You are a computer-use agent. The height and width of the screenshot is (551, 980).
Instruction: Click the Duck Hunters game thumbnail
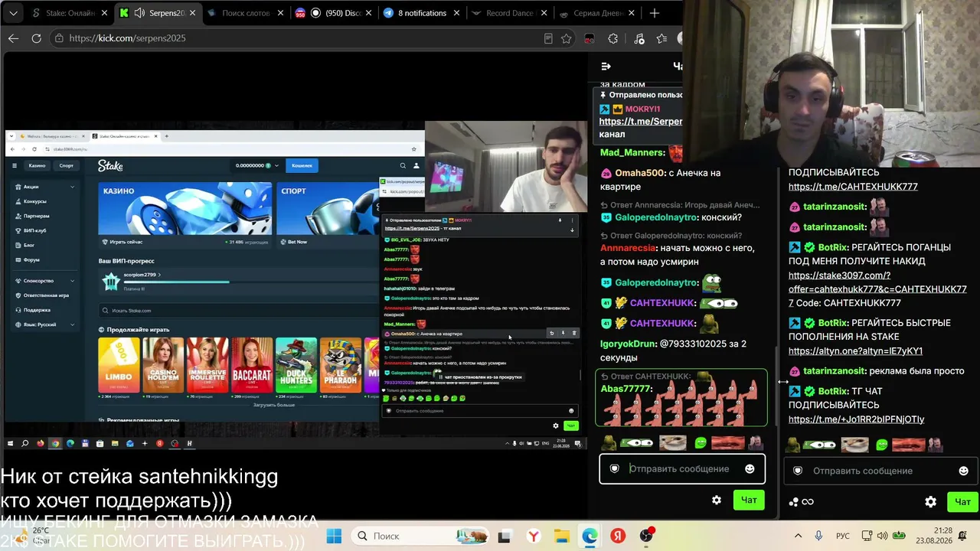pyautogui.click(x=296, y=365)
